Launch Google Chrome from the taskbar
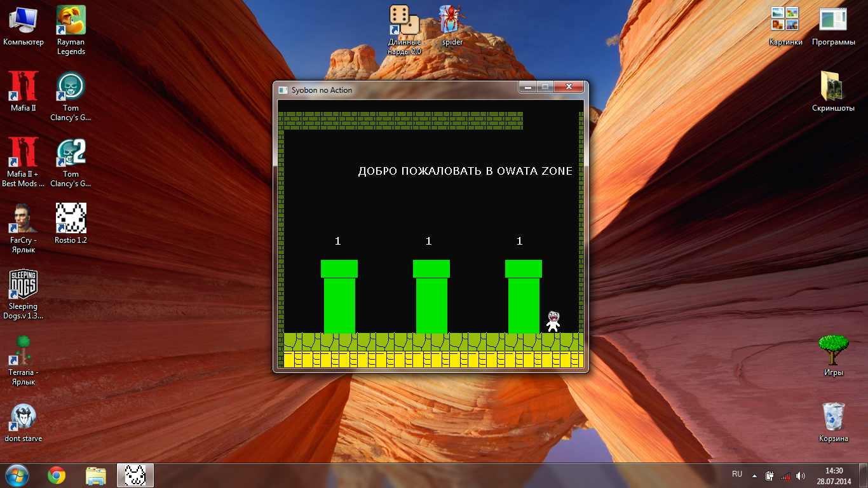 coord(57,475)
